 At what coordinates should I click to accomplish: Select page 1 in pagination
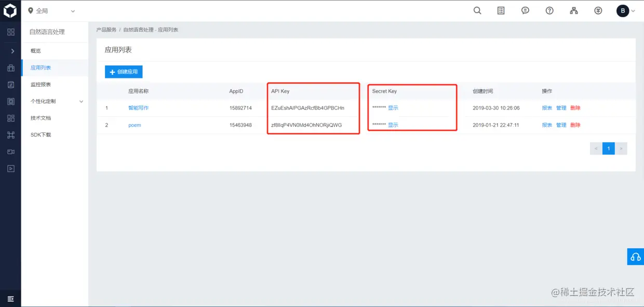tap(609, 149)
